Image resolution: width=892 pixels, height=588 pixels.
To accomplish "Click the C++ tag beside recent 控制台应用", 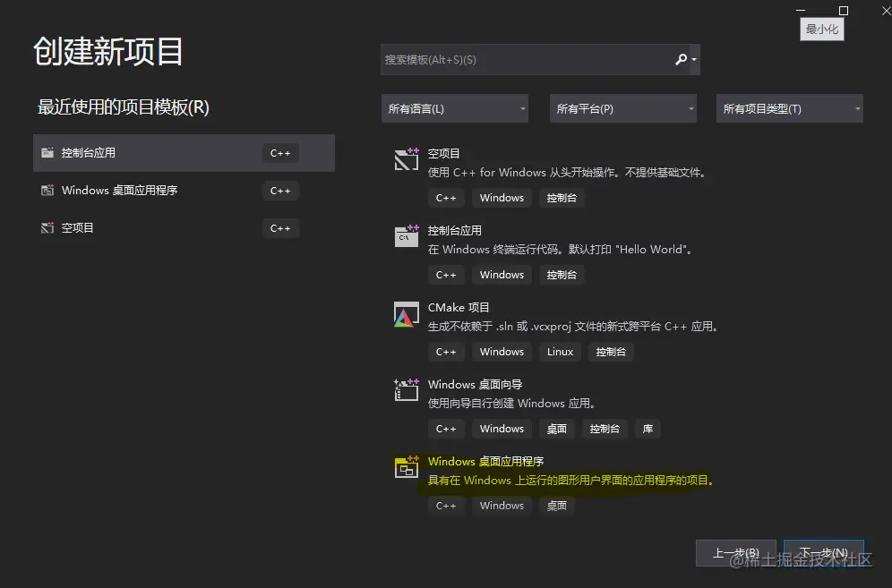I will (x=280, y=153).
